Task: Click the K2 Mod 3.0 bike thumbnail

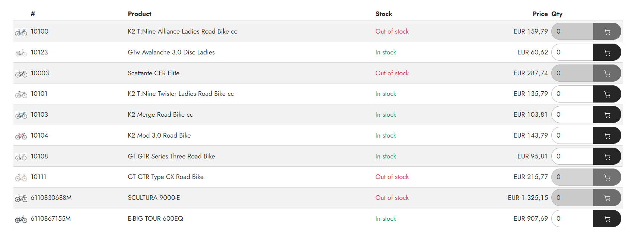Action: 21,136
